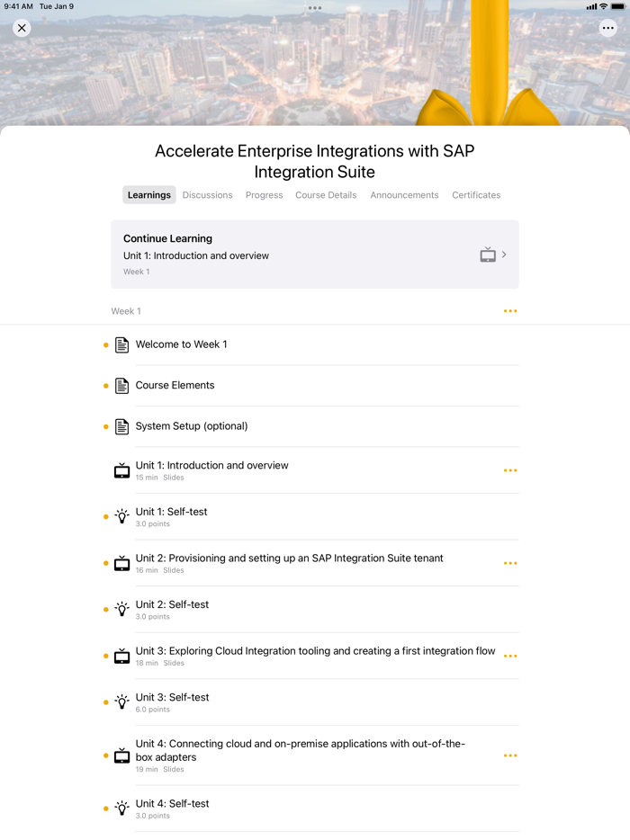Click the System Setup document icon
This screenshot has width=630, height=840.
click(121, 426)
